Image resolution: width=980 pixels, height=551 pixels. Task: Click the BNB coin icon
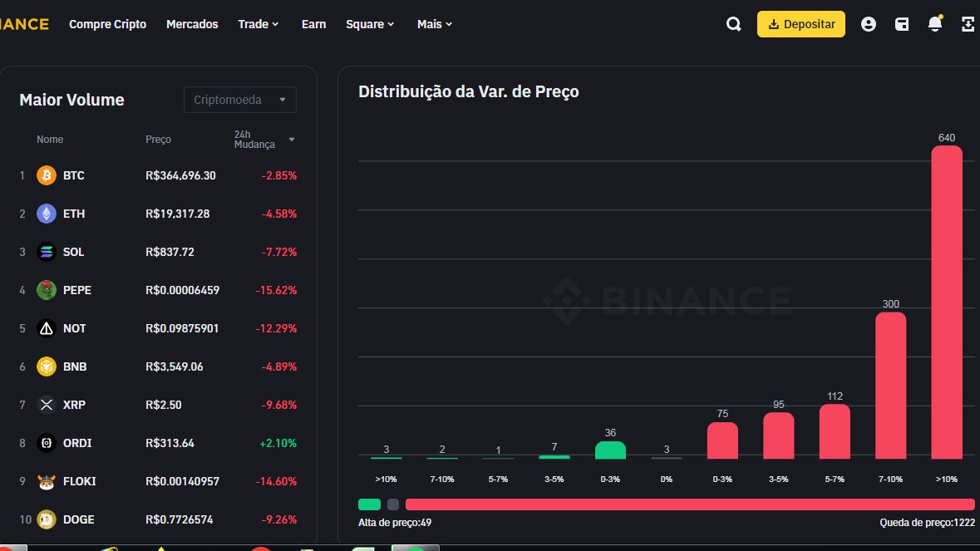point(47,367)
